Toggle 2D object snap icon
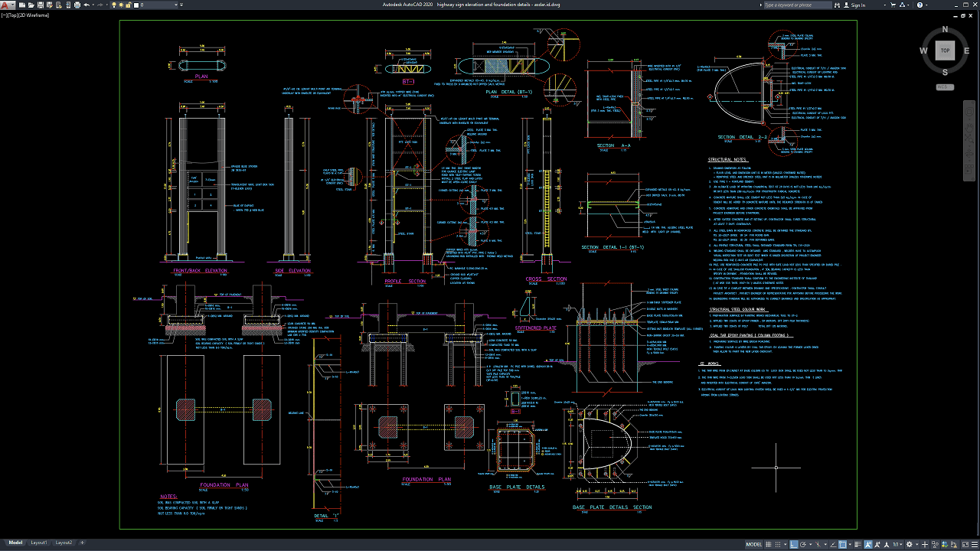The width and height of the screenshot is (980, 551). point(842,545)
